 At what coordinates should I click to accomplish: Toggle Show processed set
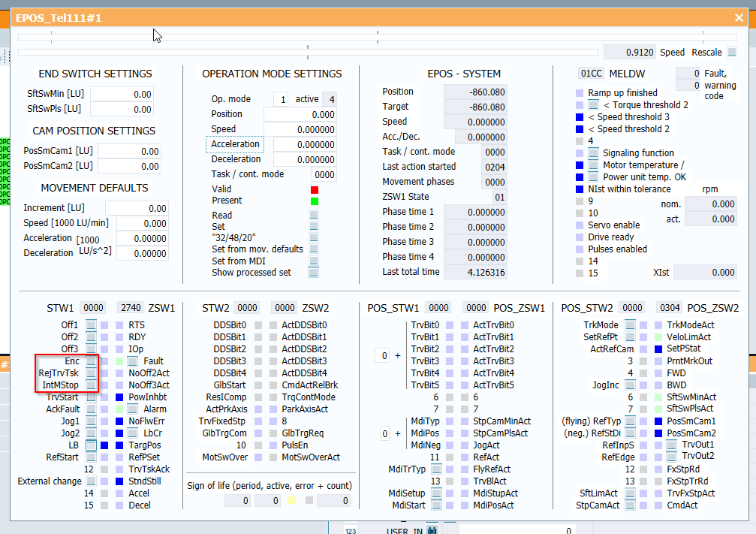click(314, 273)
